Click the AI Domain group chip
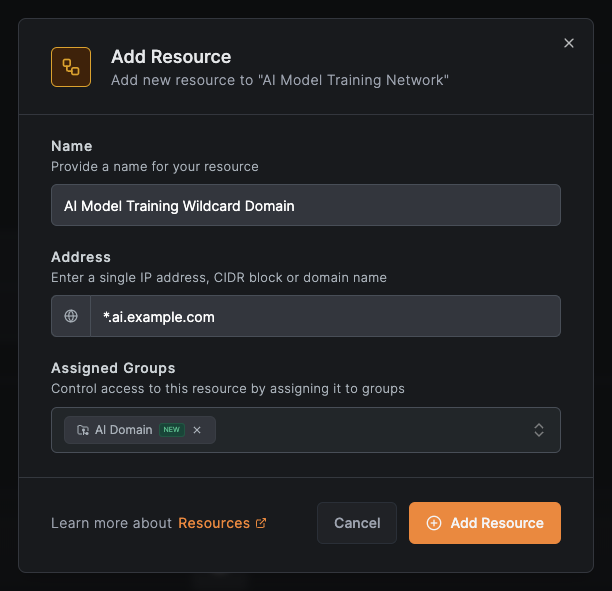Image resolution: width=612 pixels, height=591 pixels. tap(140, 430)
